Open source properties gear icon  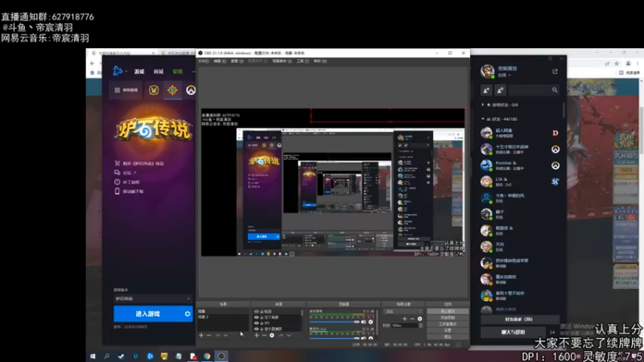click(271, 335)
